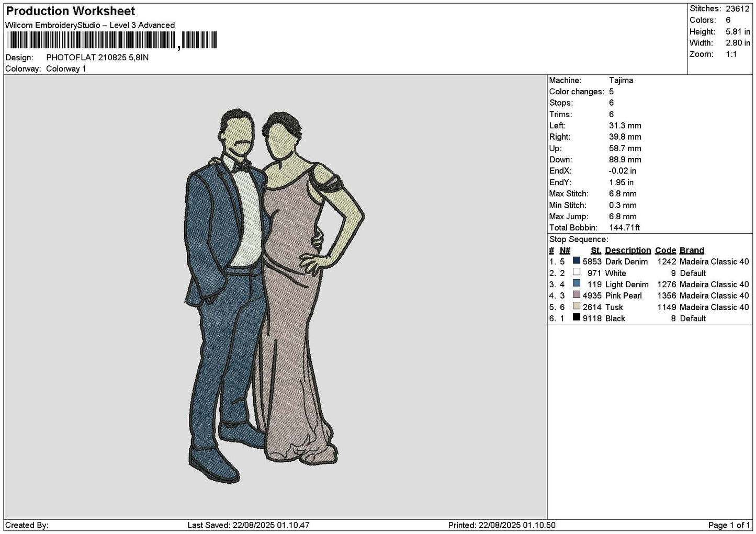Click the design name 'PHOTOFLAT 210825 5,8IN'
This screenshot has height=534, width=756.
(97, 58)
